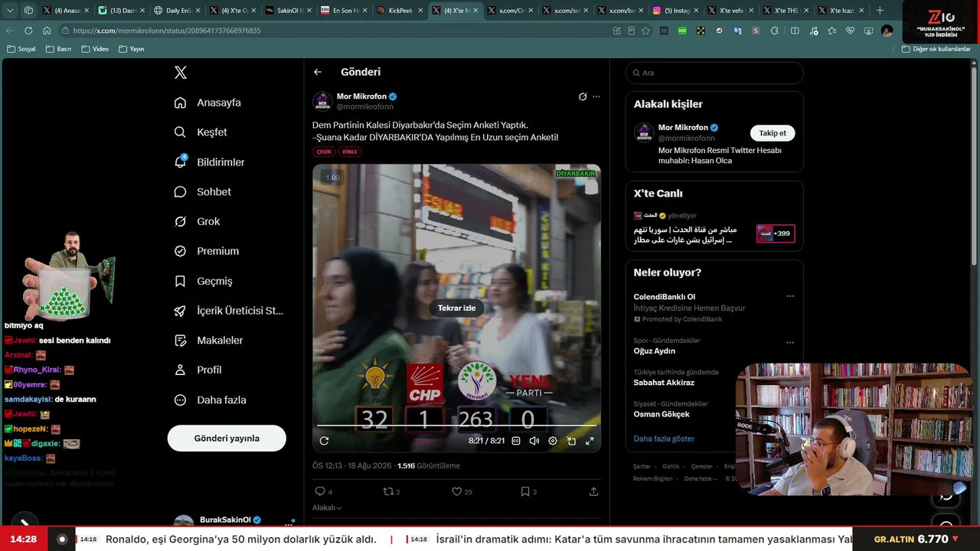Click in the Ara search field
Image resolution: width=980 pixels, height=551 pixels.
714,73
